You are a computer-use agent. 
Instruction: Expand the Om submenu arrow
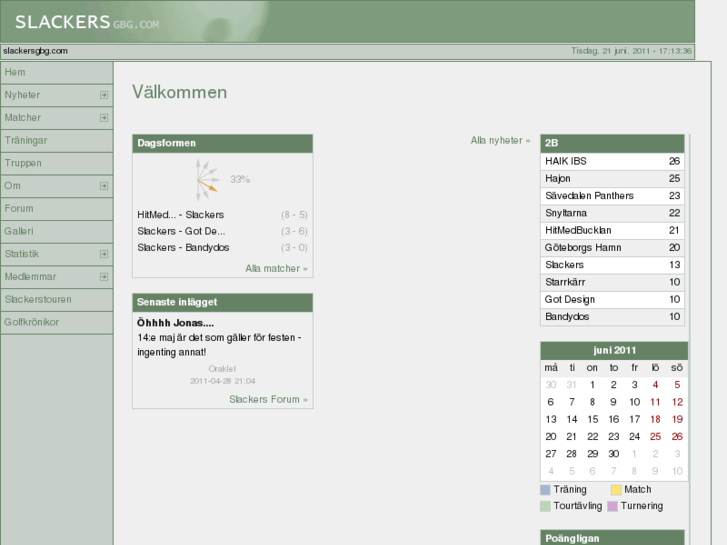104,186
